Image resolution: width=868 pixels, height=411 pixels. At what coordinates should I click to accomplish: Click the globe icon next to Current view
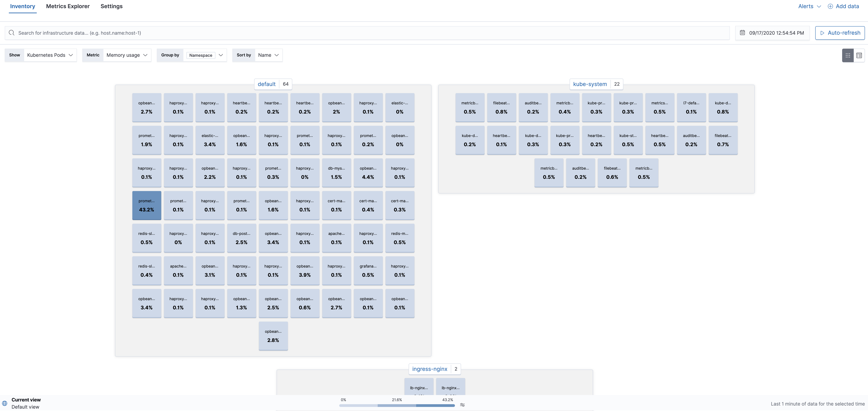[4, 403]
